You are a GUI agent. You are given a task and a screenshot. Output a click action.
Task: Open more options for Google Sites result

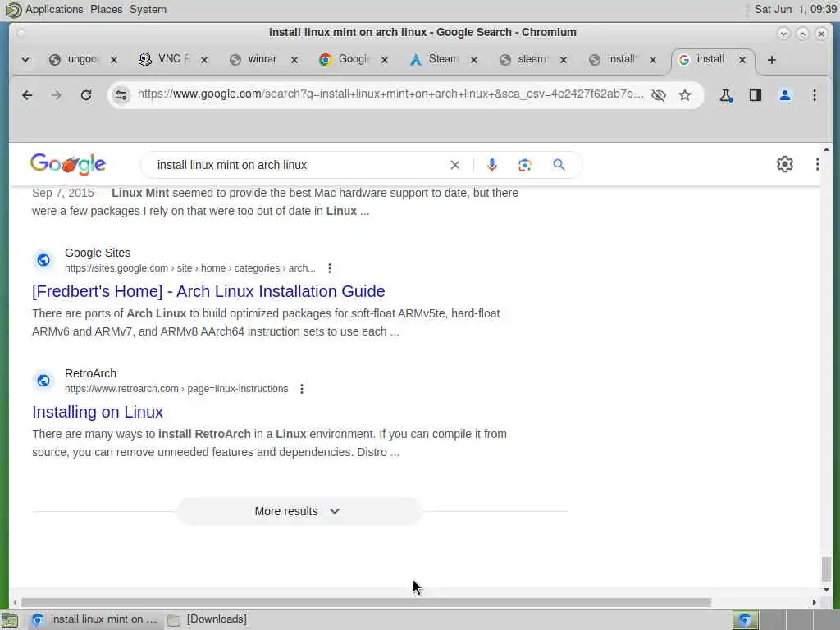click(330, 268)
